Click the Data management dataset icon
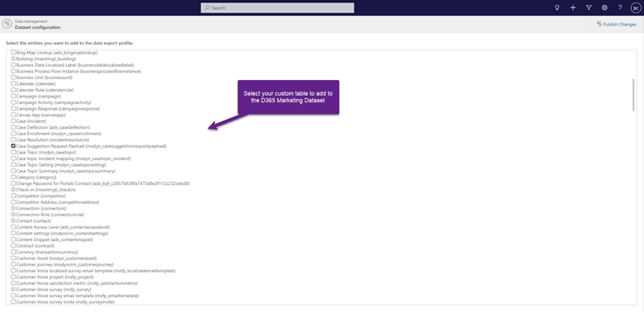 pos(7,24)
